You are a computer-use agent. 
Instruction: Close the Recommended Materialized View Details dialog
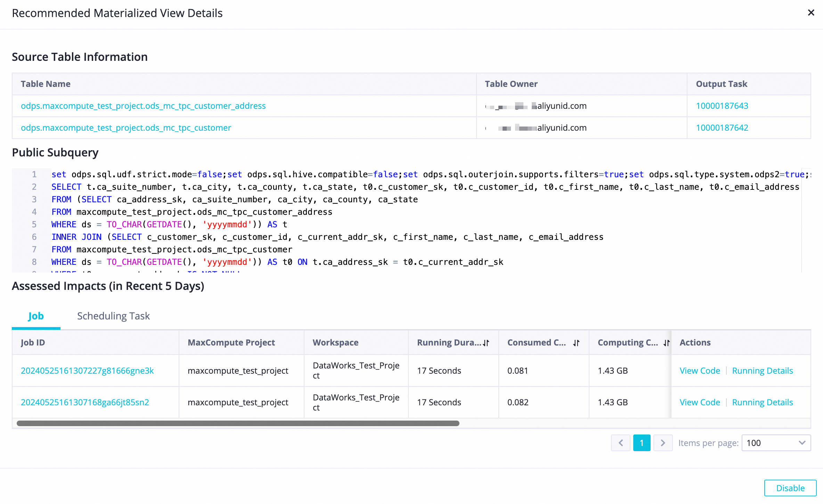(x=811, y=13)
